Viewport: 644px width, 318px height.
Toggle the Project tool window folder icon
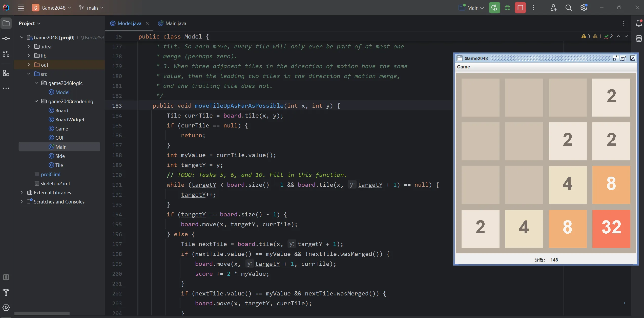click(x=6, y=23)
